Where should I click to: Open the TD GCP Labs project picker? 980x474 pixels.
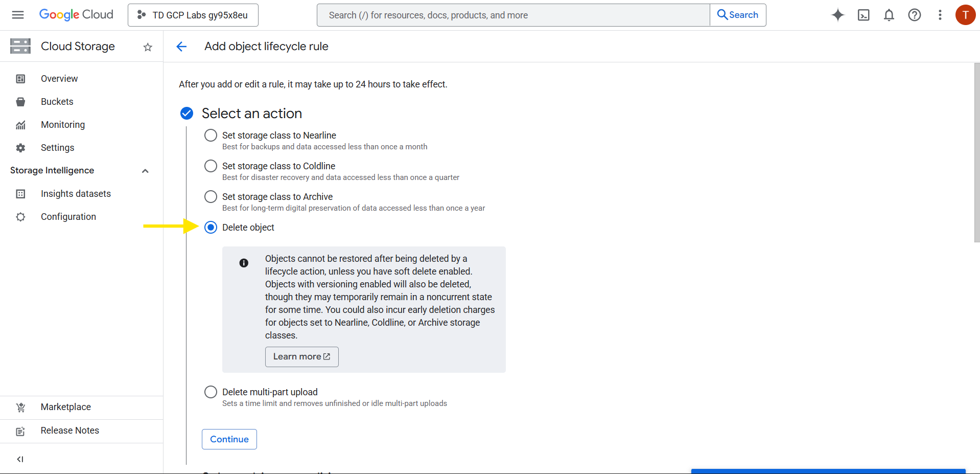coord(193,15)
